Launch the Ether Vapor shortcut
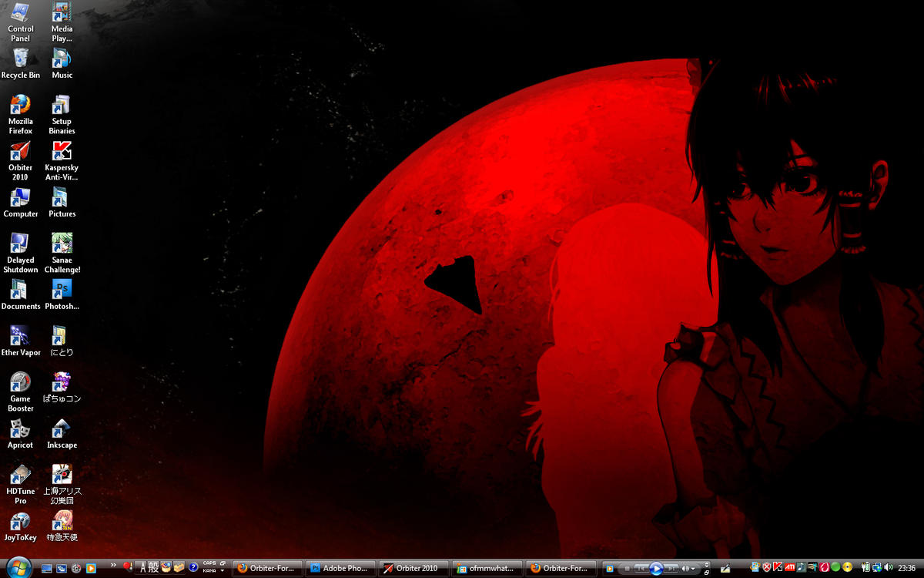The width and height of the screenshot is (924, 578). tap(21, 341)
